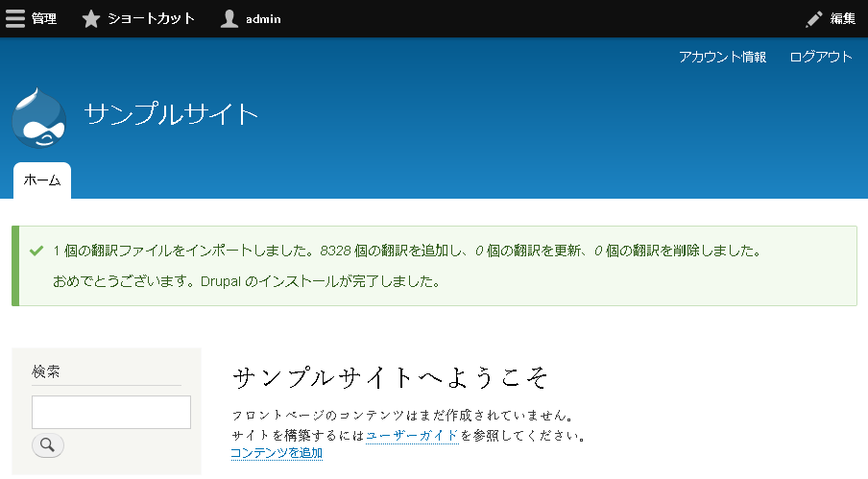The height and width of the screenshot is (479, 868).
Task: Open the 管理 toolbar menu label
Action: (x=44, y=19)
